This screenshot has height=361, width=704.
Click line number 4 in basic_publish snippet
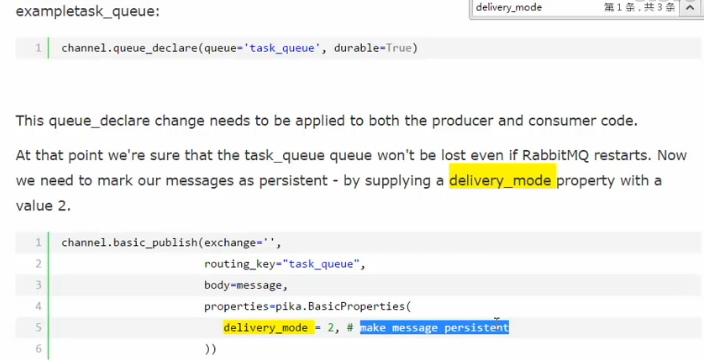(38, 306)
